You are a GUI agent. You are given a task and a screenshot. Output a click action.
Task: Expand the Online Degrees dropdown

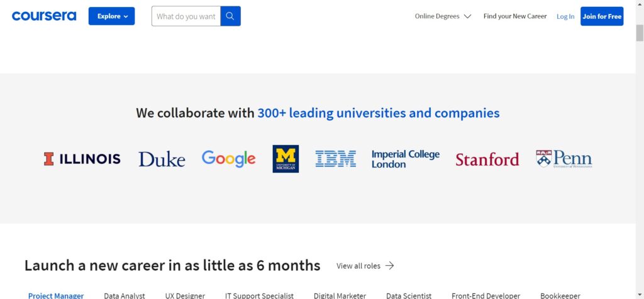(x=443, y=16)
